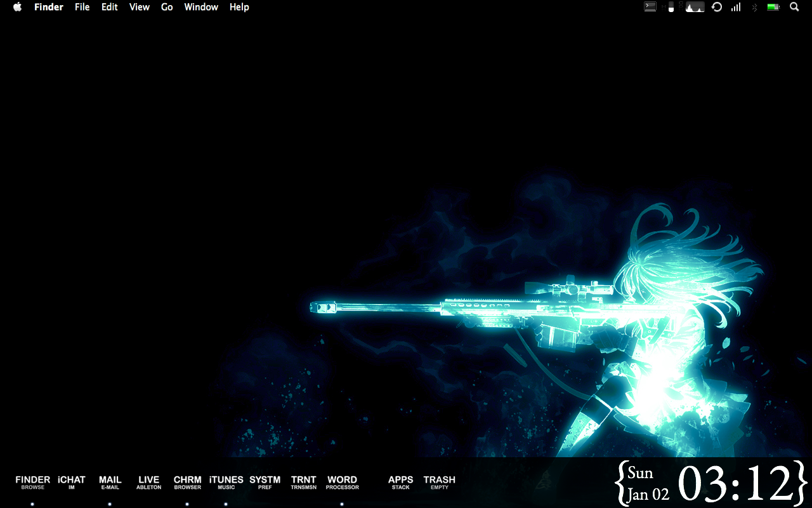Click the Bluetooth status icon
This screenshot has height=508, width=812.
pyautogui.click(x=755, y=7)
